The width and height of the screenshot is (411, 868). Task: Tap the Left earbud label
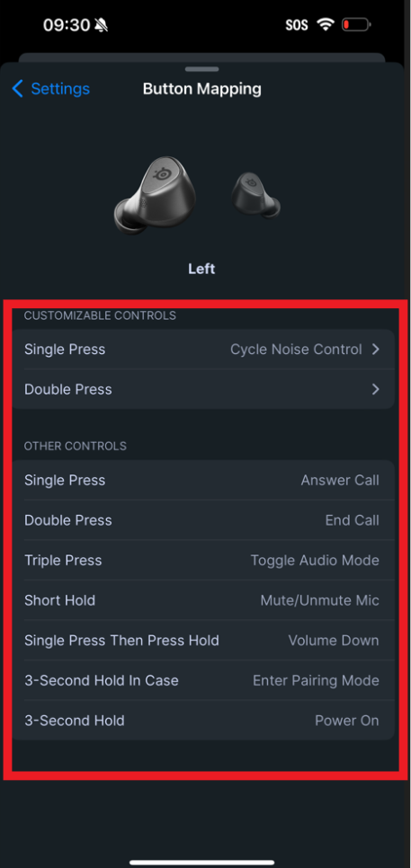pos(201,269)
